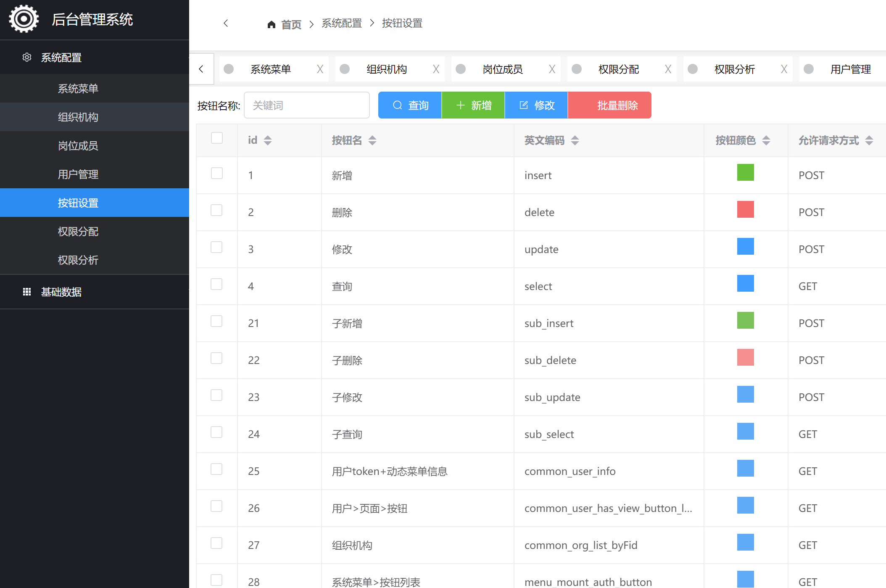Open 权限分配 in the sidebar
Viewport: 886px width, 588px height.
tap(95, 231)
